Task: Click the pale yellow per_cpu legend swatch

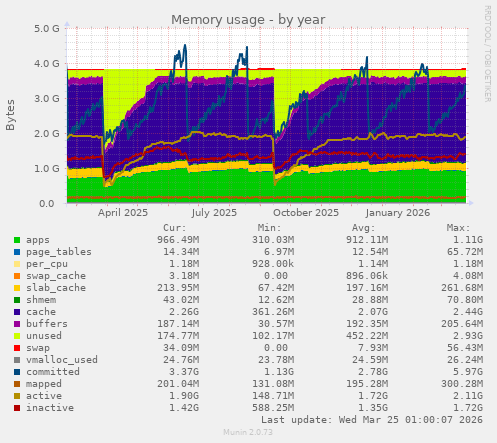Action: pos(17,264)
